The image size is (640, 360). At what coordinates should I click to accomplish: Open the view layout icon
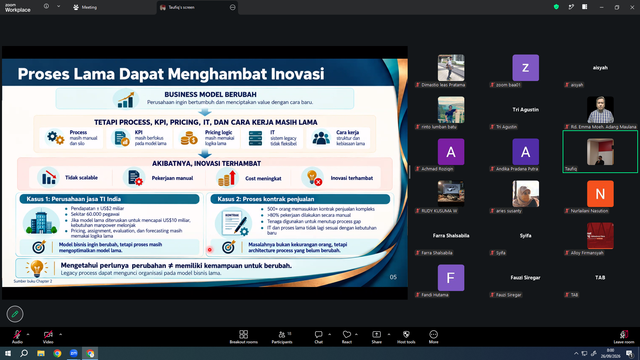tap(585, 7)
